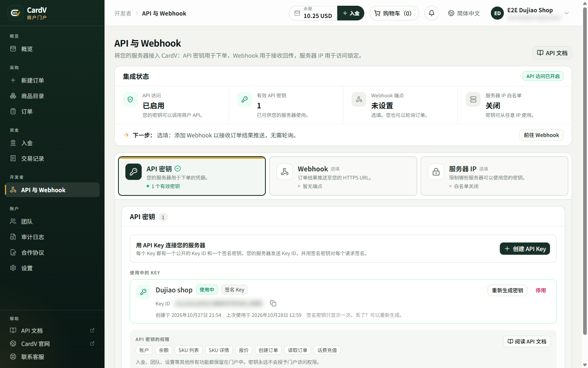
Task: Click the SKU 列表 permission tag
Action: (x=189, y=350)
